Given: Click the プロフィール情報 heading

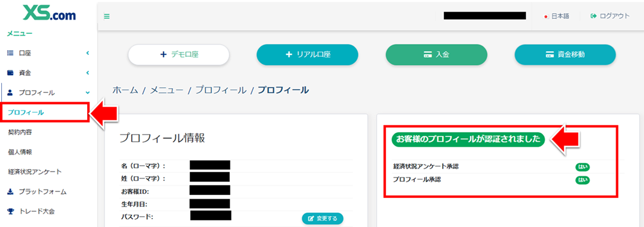Looking at the screenshot, I should [x=162, y=138].
